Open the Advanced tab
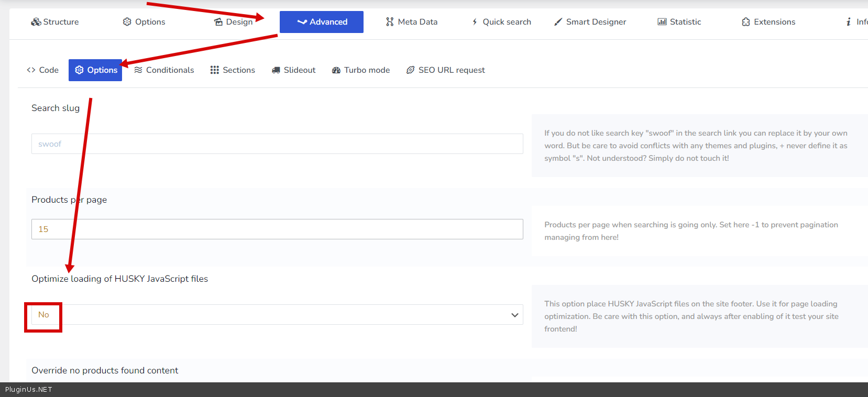Image resolution: width=868 pixels, height=397 pixels. (322, 22)
